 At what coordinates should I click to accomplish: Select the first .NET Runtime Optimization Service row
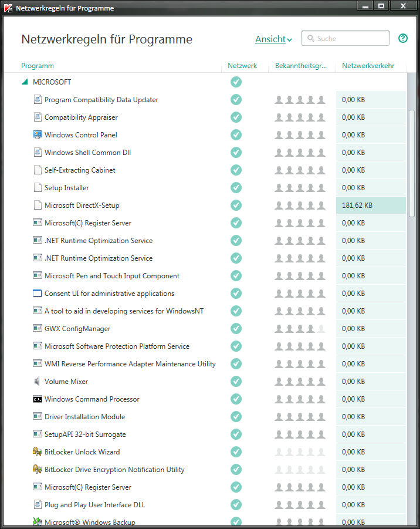(99, 241)
